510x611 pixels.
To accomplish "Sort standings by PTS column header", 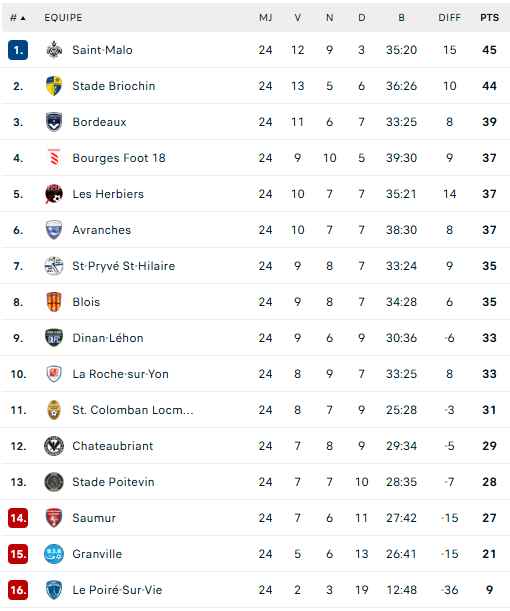I will coord(489,18).
